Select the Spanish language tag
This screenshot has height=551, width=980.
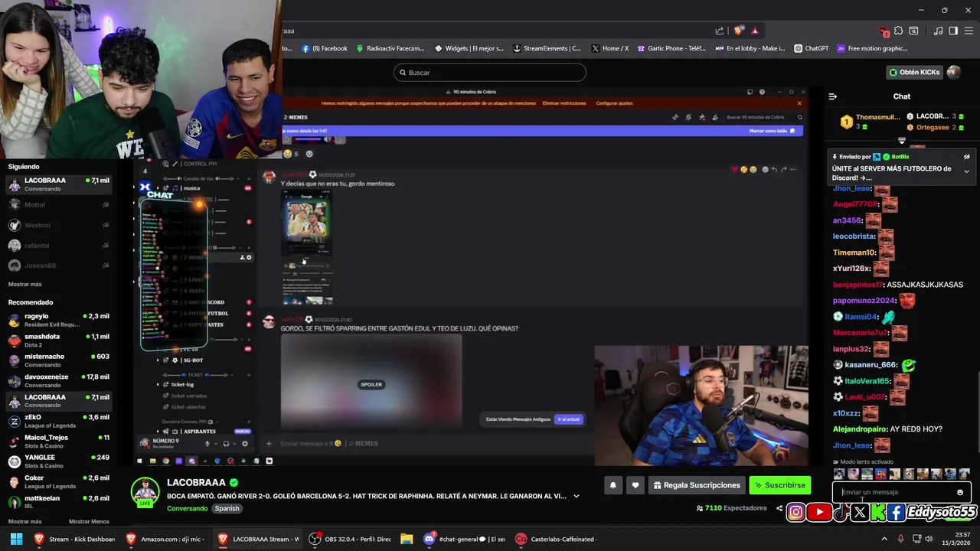[x=227, y=509]
